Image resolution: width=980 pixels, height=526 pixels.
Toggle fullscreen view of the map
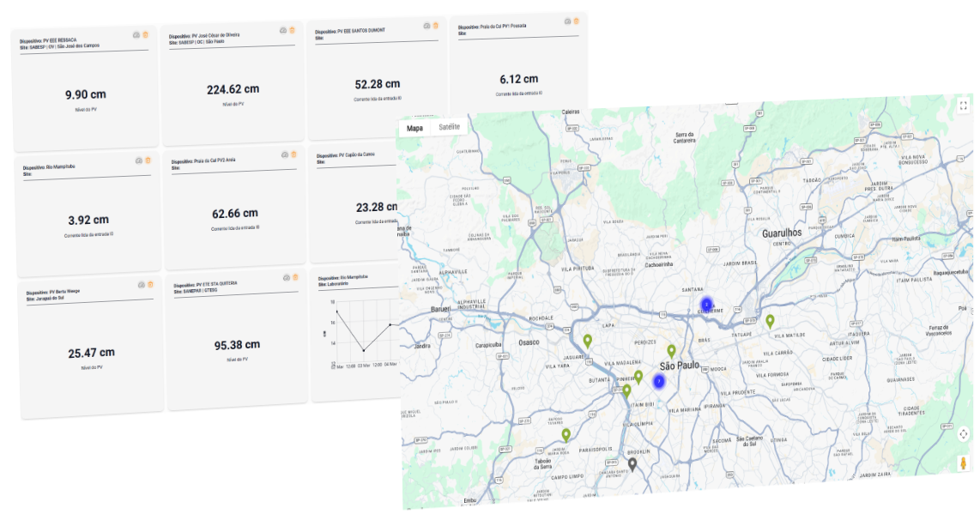click(x=963, y=106)
